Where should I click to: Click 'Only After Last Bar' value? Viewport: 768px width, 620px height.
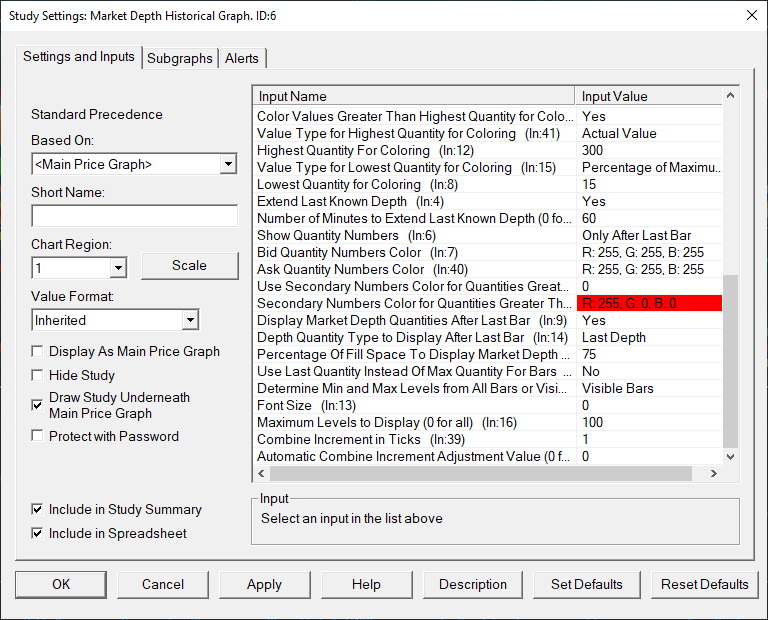coord(649,236)
